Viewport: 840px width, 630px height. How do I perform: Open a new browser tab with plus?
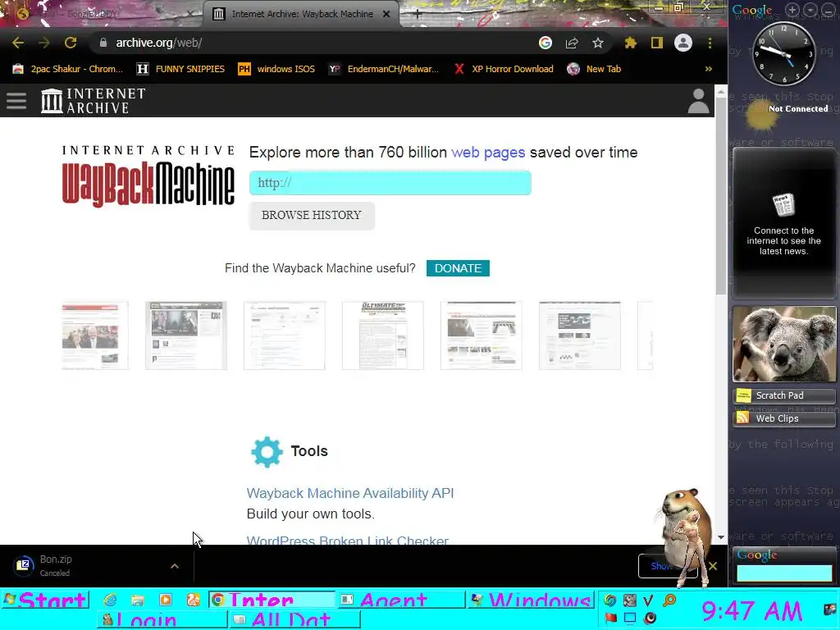pyautogui.click(x=418, y=15)
